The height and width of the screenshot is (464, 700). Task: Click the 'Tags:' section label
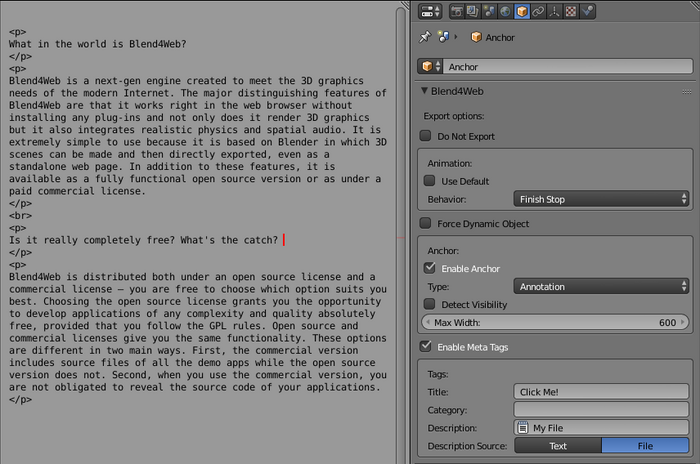point(438,374)
